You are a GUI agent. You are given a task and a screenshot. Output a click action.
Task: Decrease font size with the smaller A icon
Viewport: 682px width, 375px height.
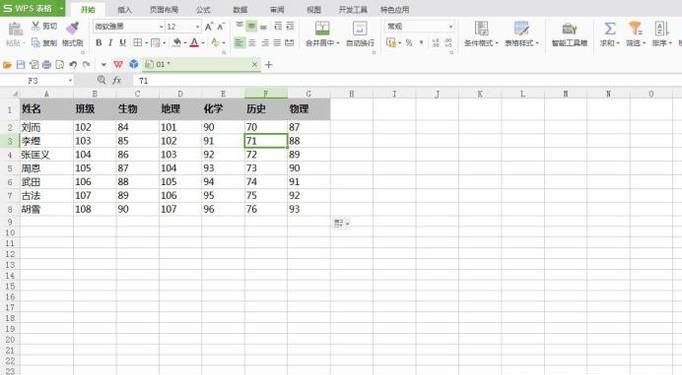point(221,27)
